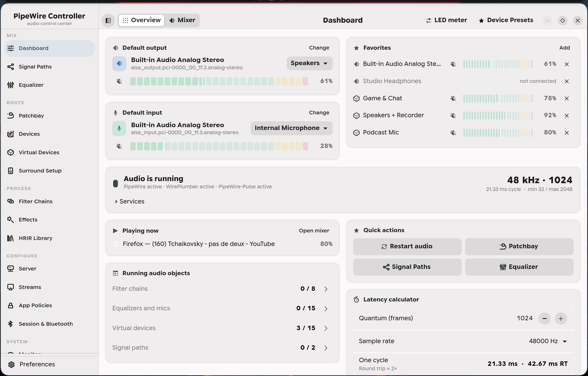Click Add in Favorites
Viewport: 588px width, 376px height.
pos(565,48)
